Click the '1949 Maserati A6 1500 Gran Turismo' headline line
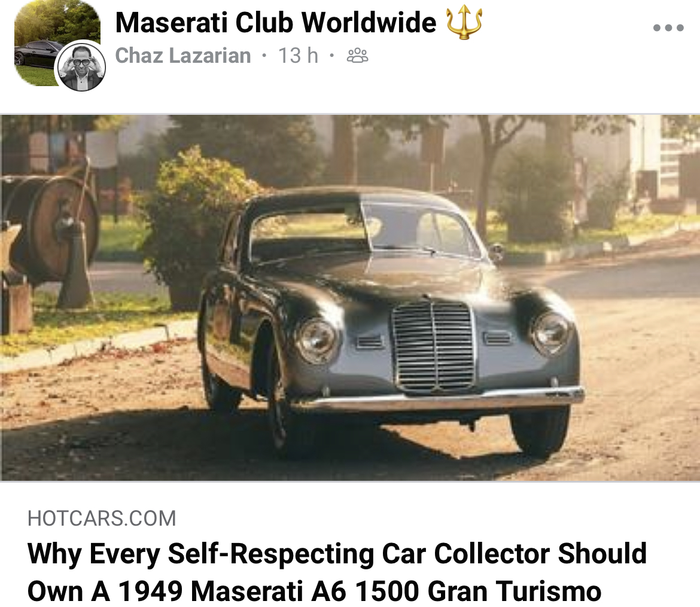The width and height of the screenshot is (700, 607). [360, 591]
